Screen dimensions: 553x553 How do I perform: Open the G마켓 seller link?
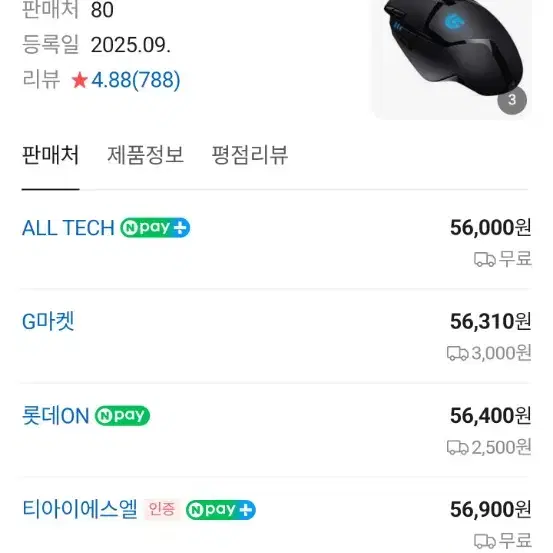coord(48,322)
